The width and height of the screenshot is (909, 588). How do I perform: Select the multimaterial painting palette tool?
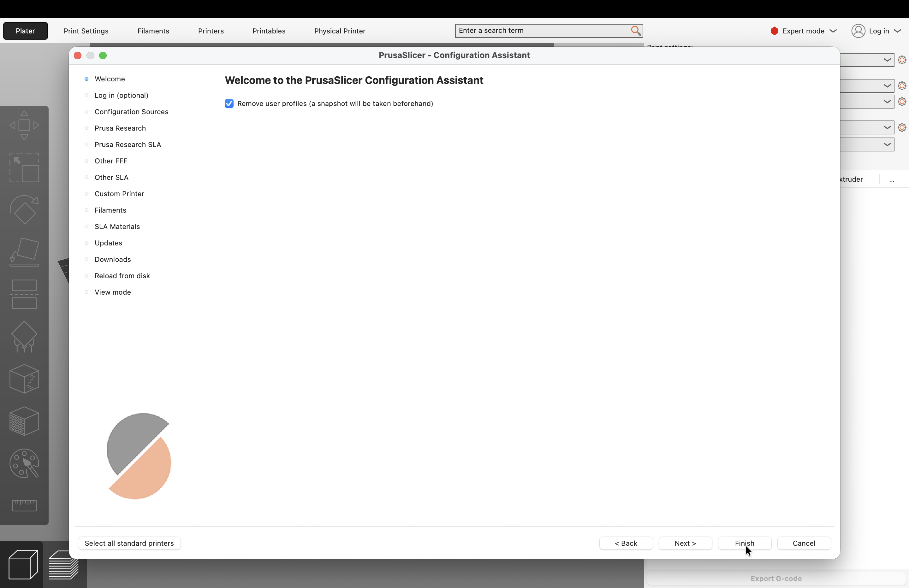pos(24,463)
